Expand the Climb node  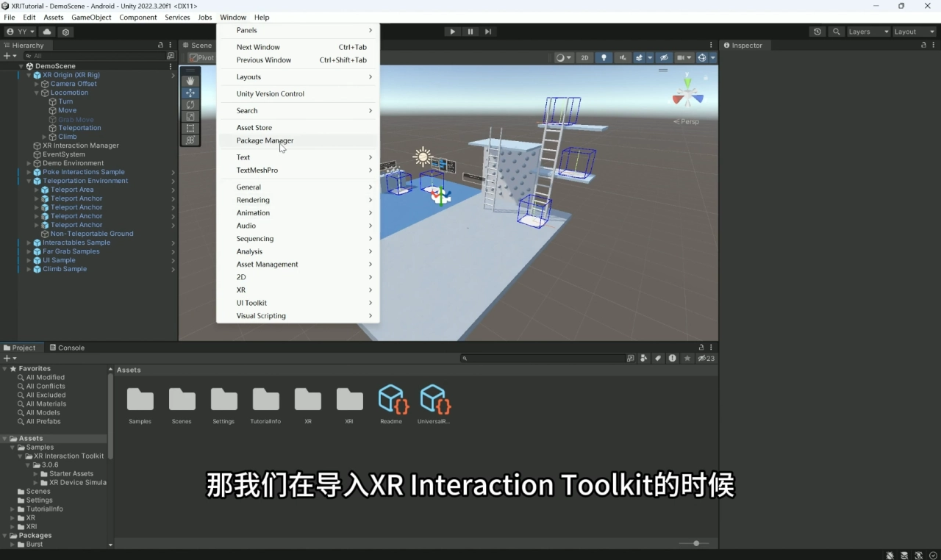click(45, 137)
